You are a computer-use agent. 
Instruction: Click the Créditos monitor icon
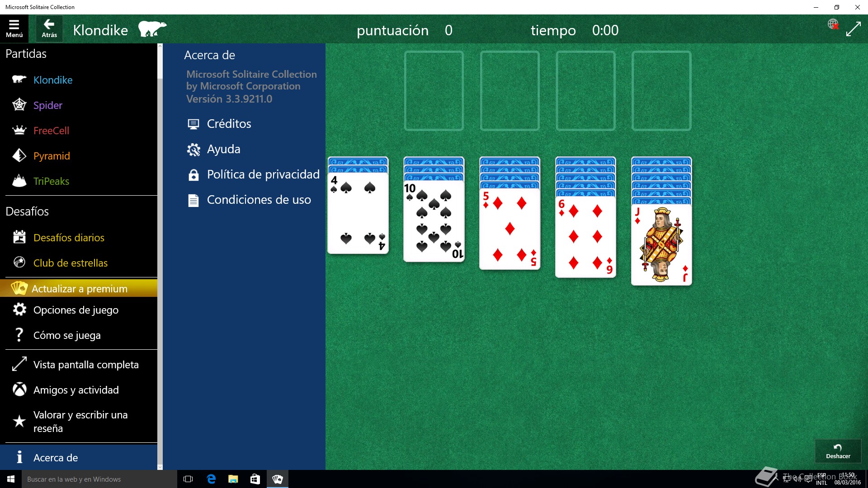click(193, 124)
